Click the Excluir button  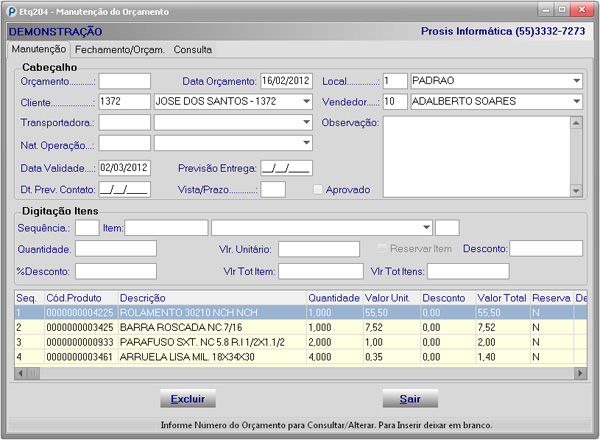pos(188,399)
